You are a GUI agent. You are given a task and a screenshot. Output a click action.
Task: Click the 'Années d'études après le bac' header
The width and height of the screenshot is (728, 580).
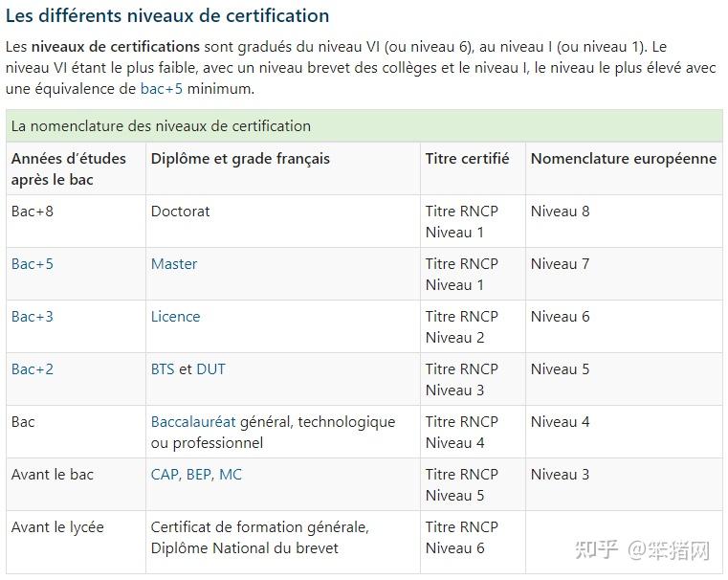click(x=69, y=168)
